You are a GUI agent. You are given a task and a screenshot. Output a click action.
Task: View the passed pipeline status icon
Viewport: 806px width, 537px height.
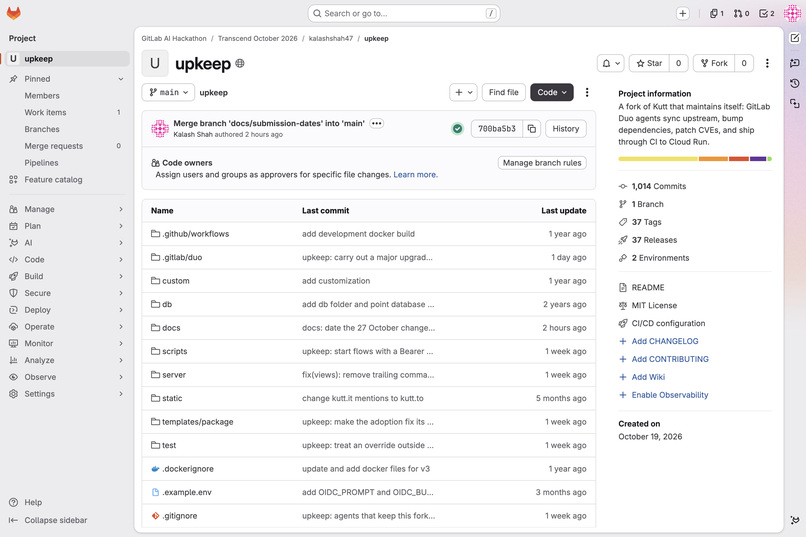point(457,128)
